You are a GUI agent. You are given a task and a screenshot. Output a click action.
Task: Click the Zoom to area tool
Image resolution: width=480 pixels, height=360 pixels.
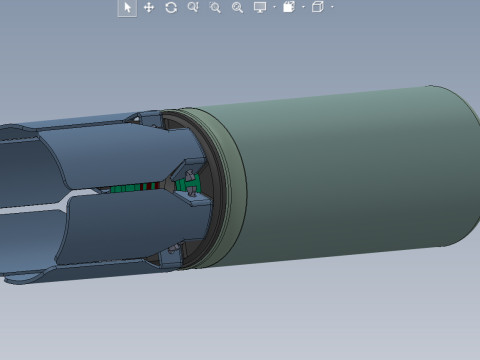215,7
